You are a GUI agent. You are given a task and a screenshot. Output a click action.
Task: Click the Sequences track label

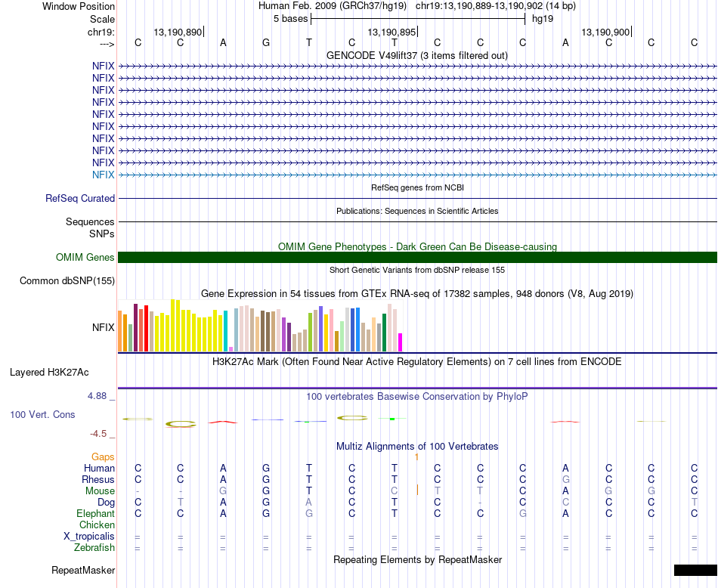click(x=90, y=221)
